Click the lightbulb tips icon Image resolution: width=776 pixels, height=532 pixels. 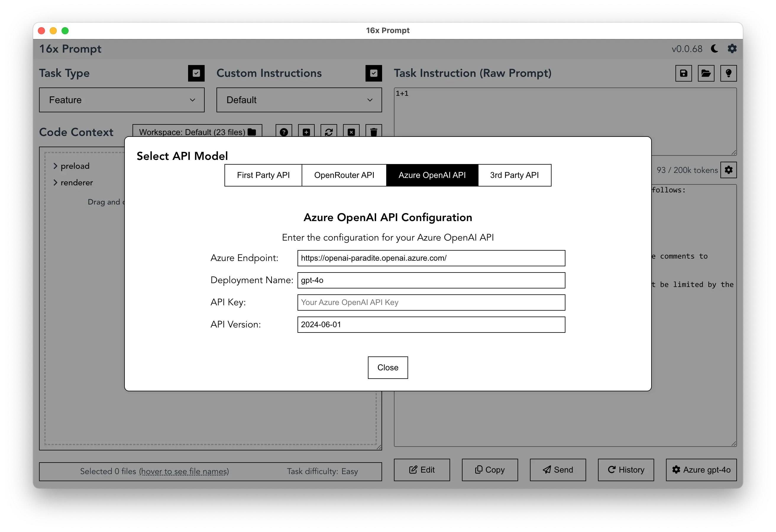click(729, 73)
